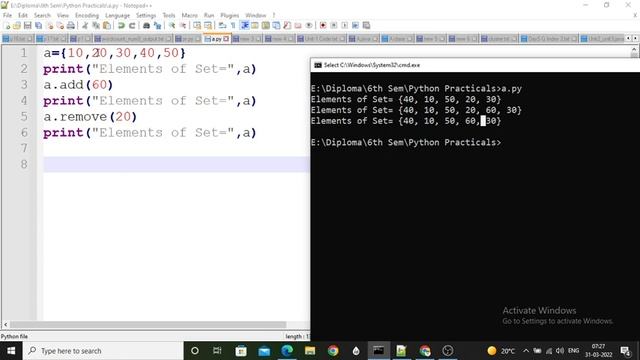Viewport: 640px width, 360px height.
Task: Open the Window menu
Action: coord(256,15)
